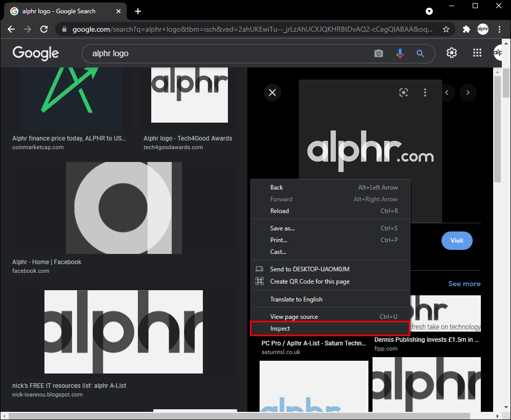The width and height of the screenshot is (511, 420).
Task: Open the preview's three-dot options
Action: click(425, 92)
